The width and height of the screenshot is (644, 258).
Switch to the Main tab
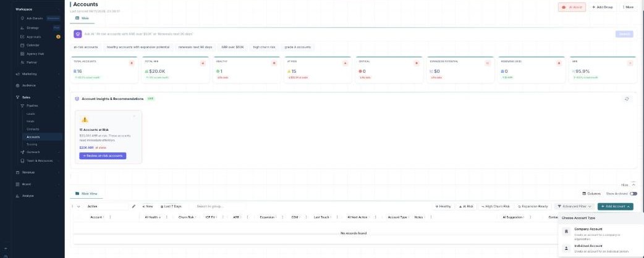(x=82, y=19)
